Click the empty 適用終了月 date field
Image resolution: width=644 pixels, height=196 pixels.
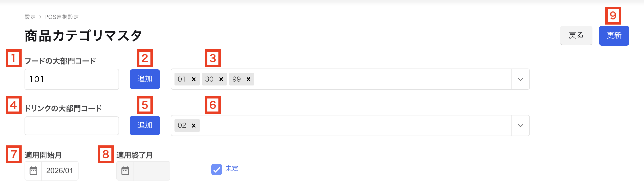[x=151, y=171]
